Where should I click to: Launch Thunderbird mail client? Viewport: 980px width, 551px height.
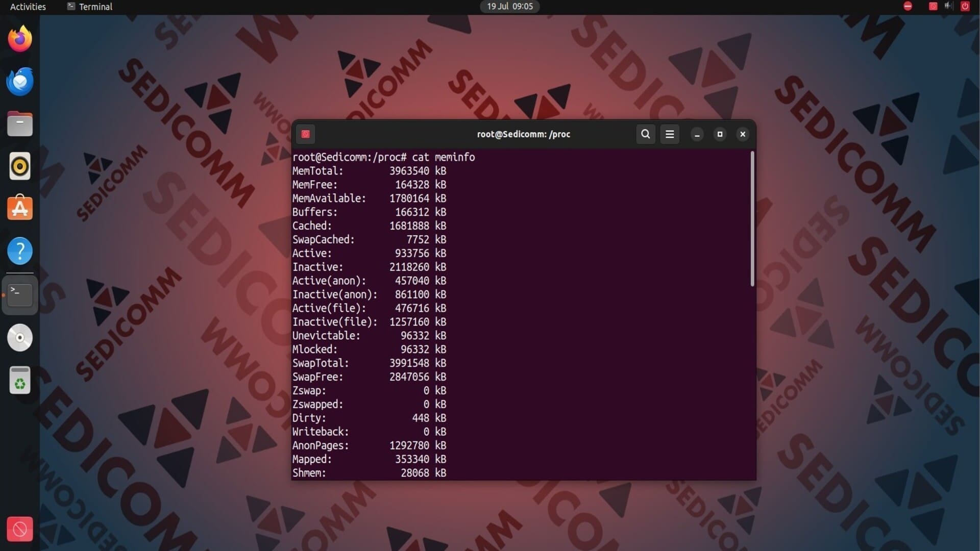point(20,82)
